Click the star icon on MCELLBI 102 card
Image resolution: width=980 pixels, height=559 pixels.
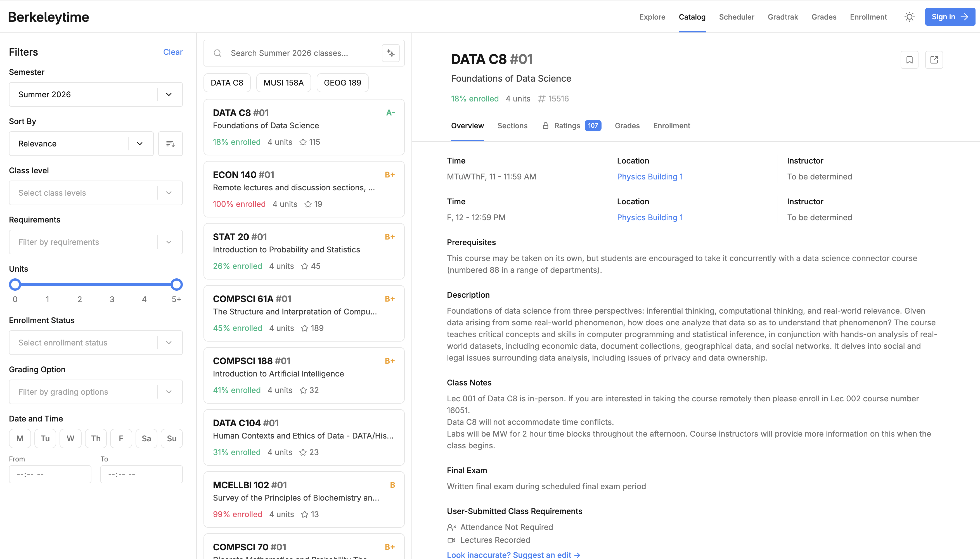pos(305,515)
